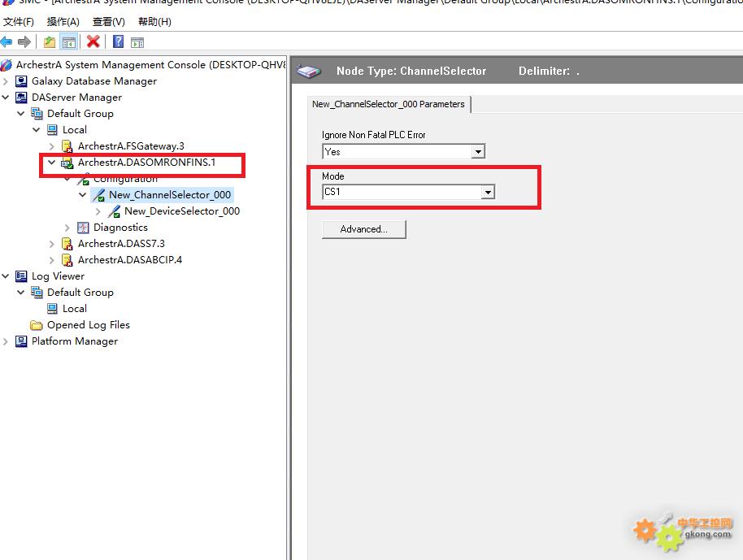Expand the Galaxy Database Manager node
The width and height of the screenshot is (743, 560).
6,81
